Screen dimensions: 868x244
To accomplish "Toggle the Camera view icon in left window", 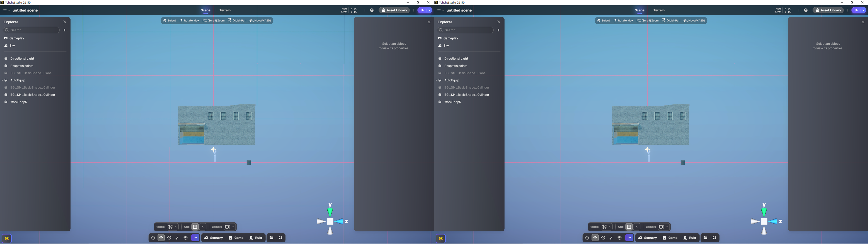I will click(x=227, y=227).
